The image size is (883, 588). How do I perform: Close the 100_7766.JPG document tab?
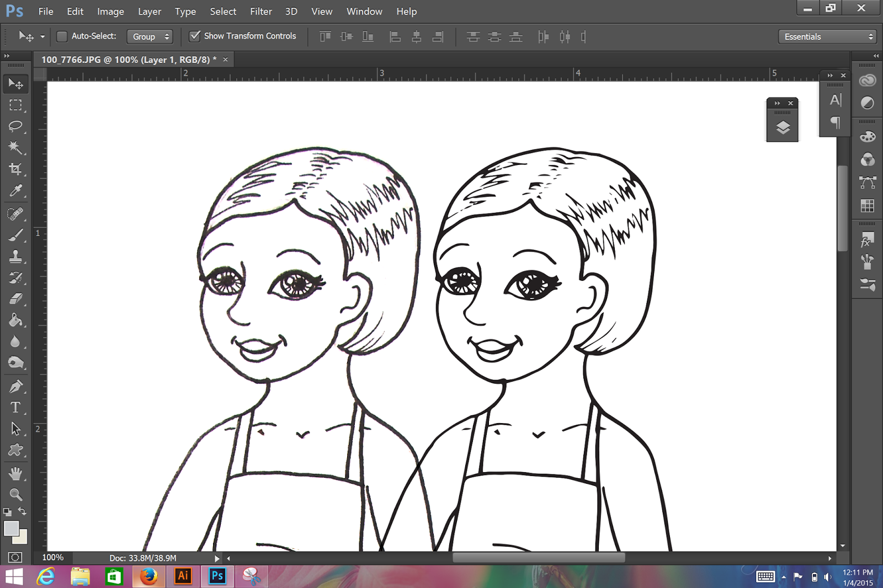pyautogui.click(x=225, y=60)
